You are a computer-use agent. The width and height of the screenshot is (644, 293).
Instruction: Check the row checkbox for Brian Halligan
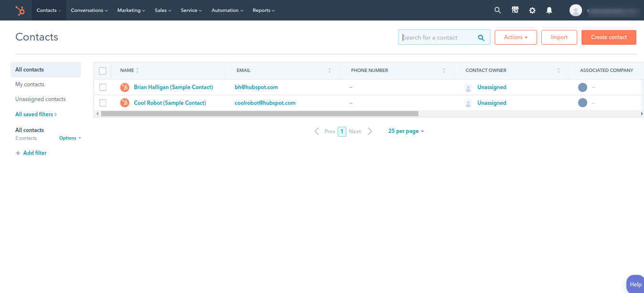click(103, 87)
